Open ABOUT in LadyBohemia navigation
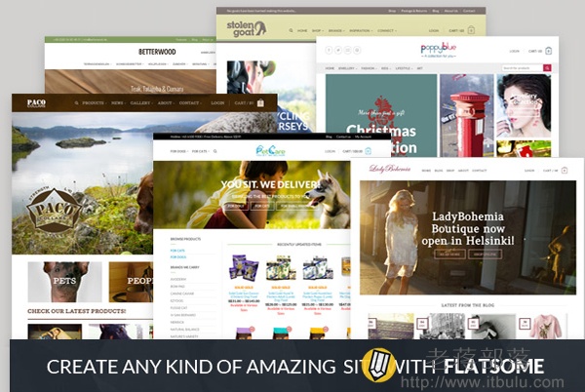 [463, 171]
